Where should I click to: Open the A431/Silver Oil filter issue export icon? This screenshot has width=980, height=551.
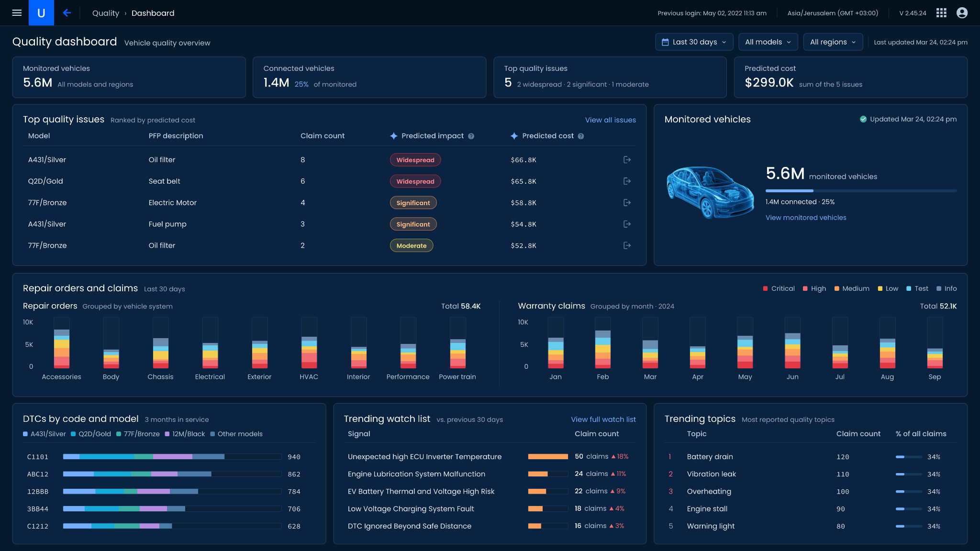pyautogui.click(x=627, y=160)
